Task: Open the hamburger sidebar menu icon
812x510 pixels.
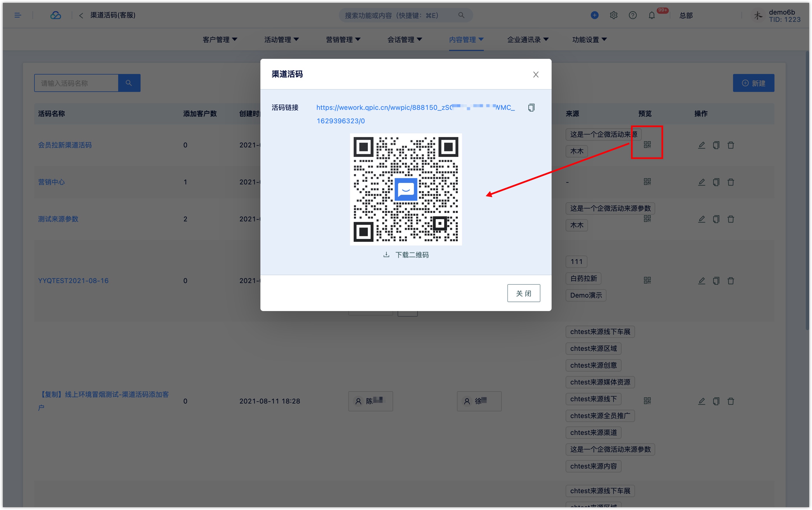Action: click(x=18, y=15)
